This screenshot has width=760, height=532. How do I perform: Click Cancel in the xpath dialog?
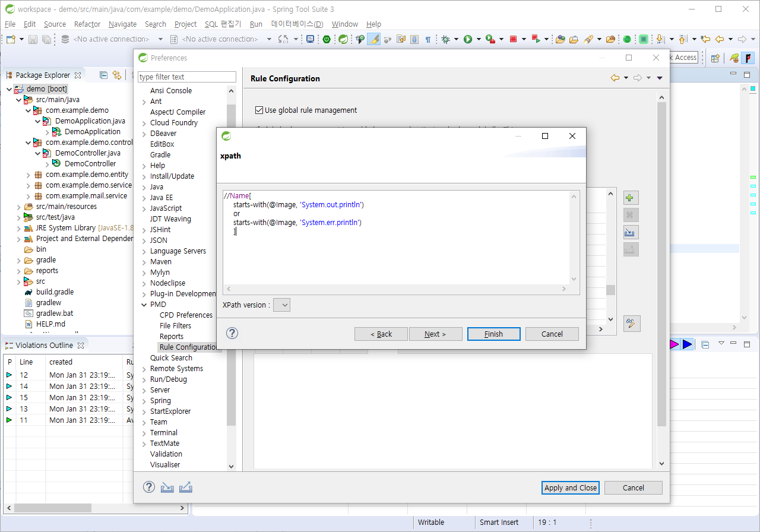tap(552, 334)
